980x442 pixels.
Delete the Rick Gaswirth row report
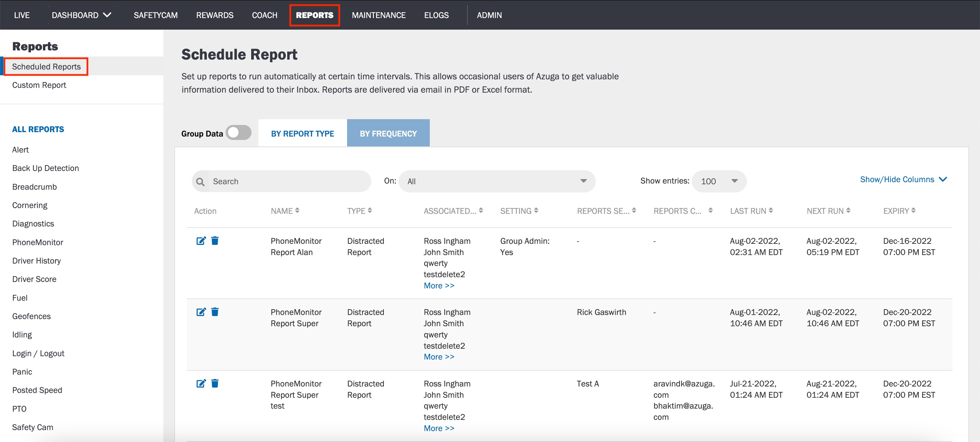215,312
